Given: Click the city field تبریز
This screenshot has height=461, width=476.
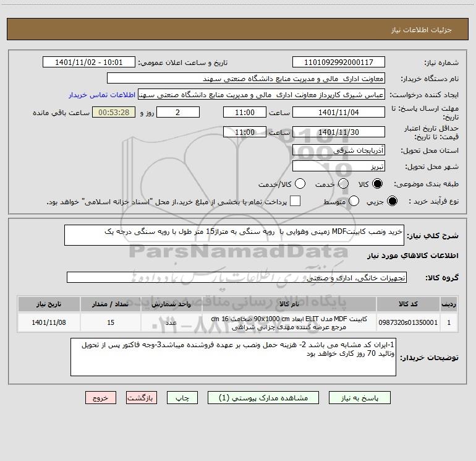Looking at the screenshot, I should 339,166.
